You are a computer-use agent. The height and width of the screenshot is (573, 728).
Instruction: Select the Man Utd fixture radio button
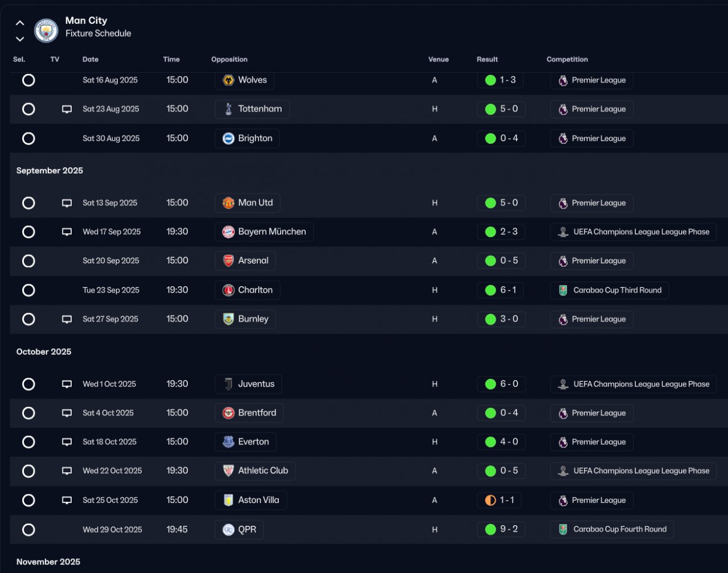click(x=28, y=203)
